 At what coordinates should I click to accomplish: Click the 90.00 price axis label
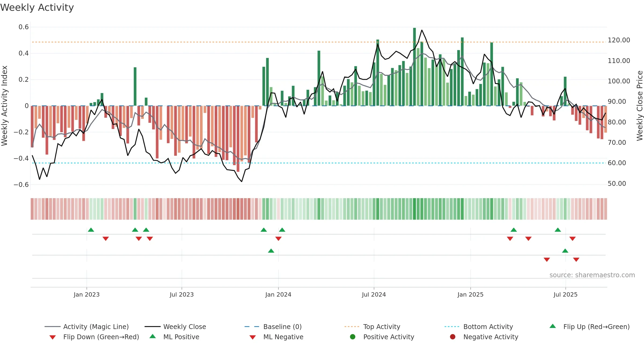pos(617,102)
